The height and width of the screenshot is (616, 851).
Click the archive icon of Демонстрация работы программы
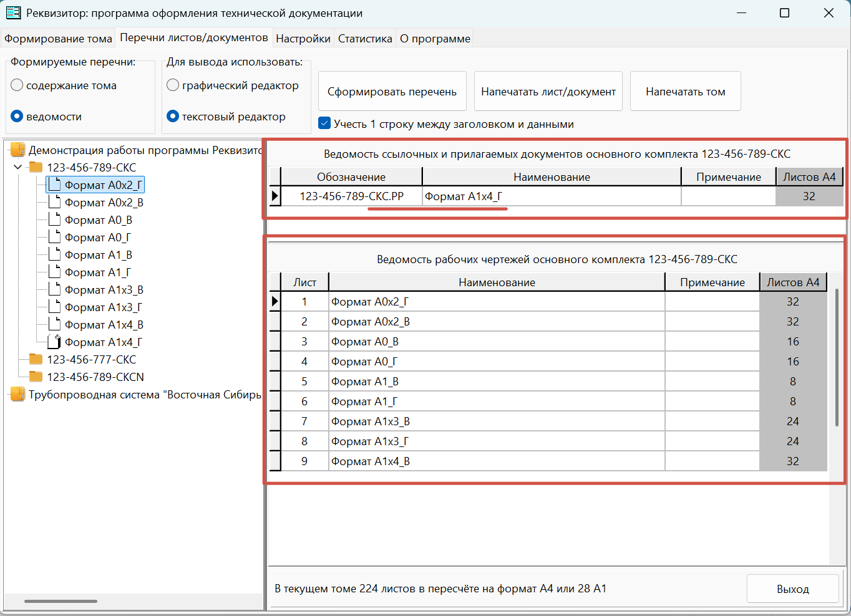point(17,150)
